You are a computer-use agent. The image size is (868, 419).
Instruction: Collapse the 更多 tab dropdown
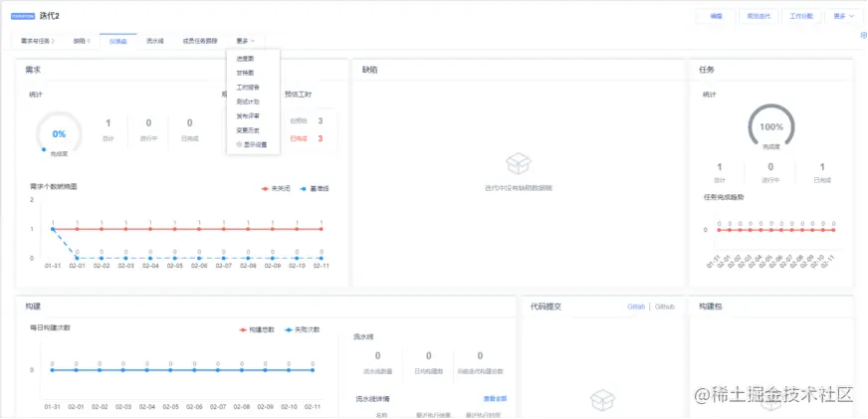tap(245, 41)
